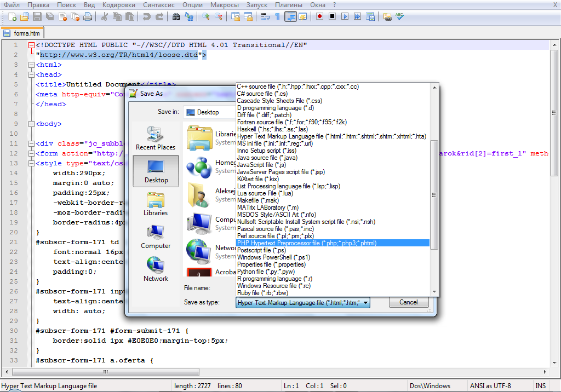Click file type list scrollbar down arrow
This screenshot has height=392, width=561.
pyautogui.click(x=434, y=292)
